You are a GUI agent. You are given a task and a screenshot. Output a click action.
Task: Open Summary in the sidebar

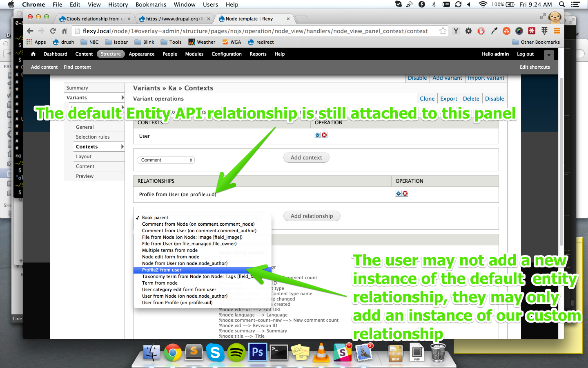coord(77,88)
